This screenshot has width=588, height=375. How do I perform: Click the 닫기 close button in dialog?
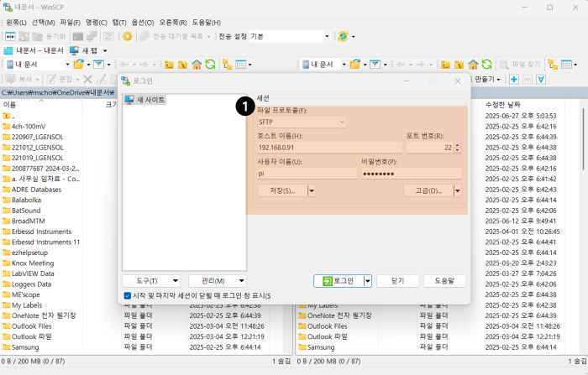(x=397, y=281)
